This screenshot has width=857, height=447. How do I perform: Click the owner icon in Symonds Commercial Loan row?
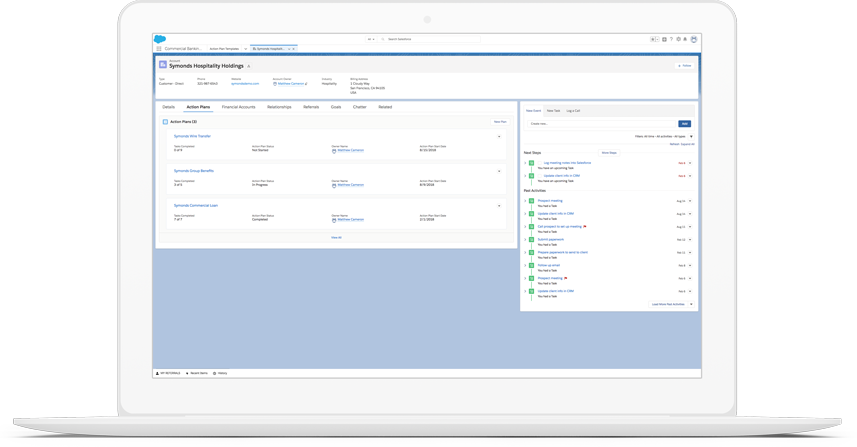point(334,220)
